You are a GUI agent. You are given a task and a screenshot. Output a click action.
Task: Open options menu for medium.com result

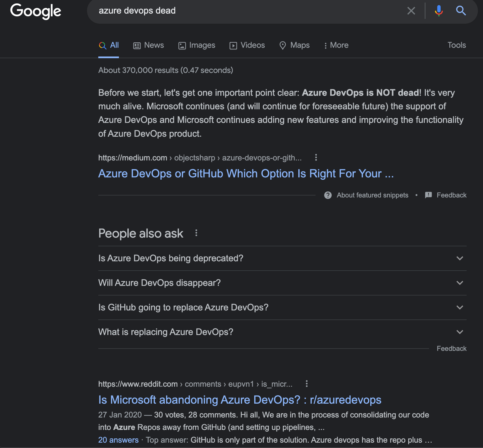click(x=316, y=157)
